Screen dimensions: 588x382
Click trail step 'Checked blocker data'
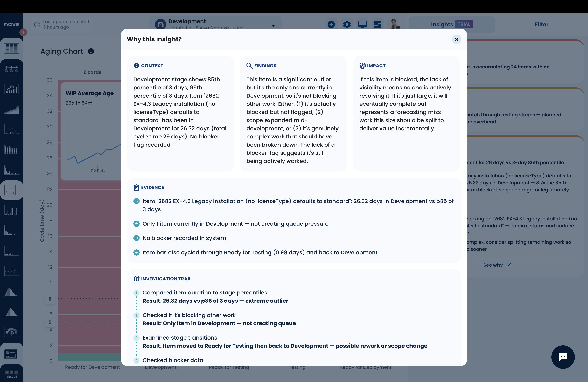tap(173, 360)
